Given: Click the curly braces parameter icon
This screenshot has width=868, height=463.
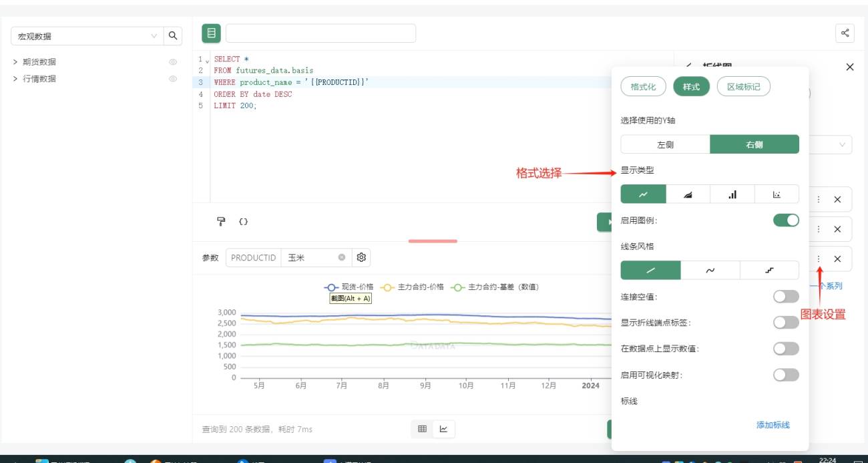Looking at the screenshot, I should 244,221.
